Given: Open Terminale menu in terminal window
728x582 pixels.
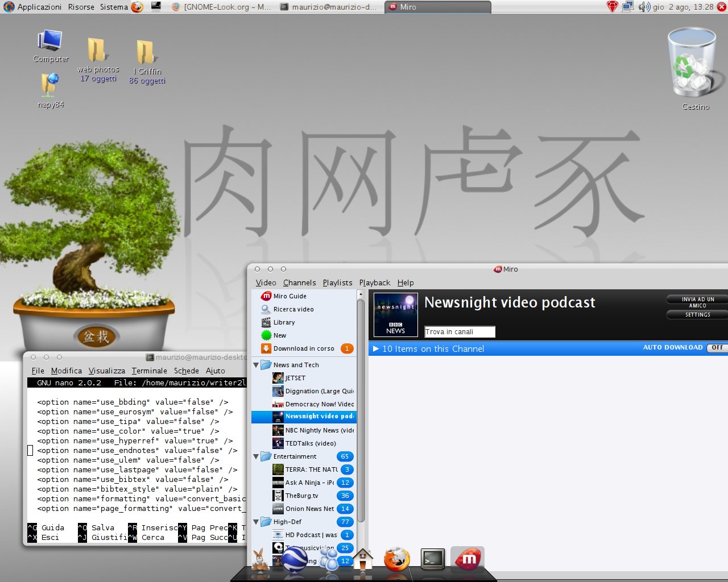Looking at the screenshot, I should pos(150,371).
